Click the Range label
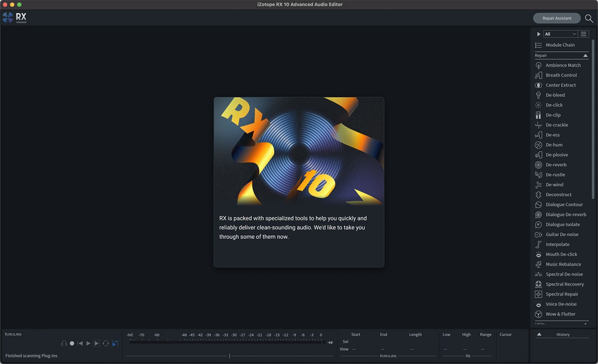 coord(486,335)
